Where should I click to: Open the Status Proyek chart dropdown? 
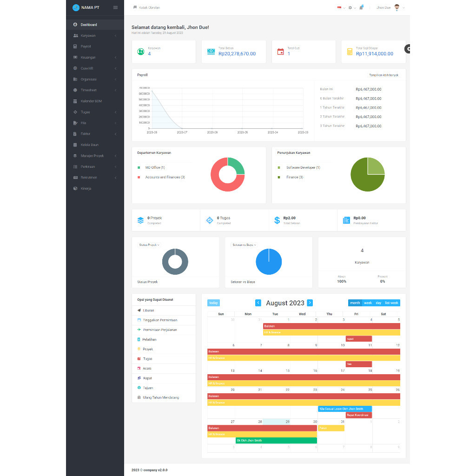point(149,245)
